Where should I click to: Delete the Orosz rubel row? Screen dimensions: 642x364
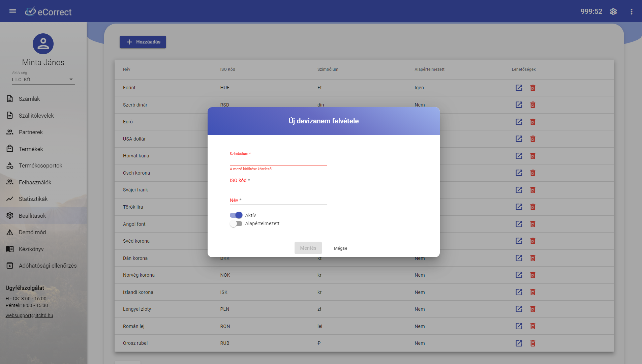[533, 343]
